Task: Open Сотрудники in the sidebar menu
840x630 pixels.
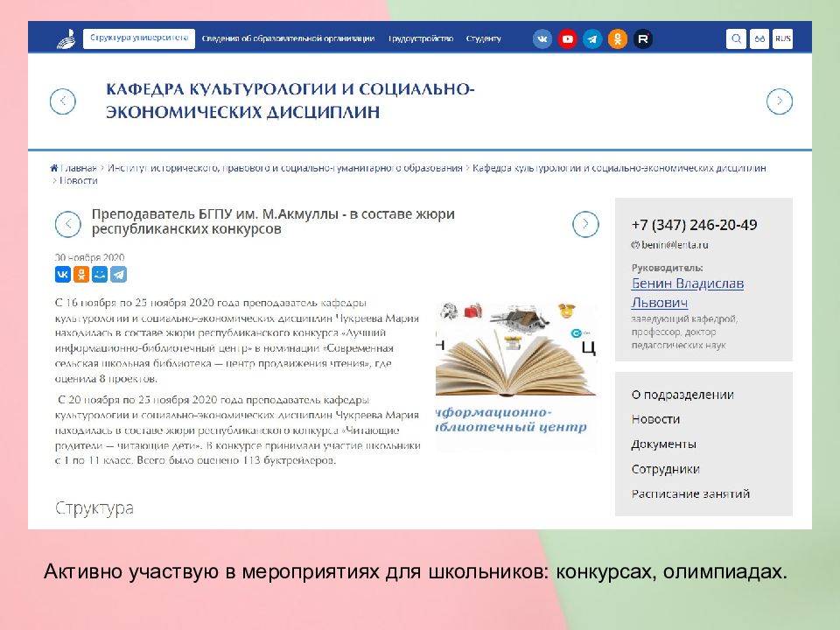Action: [665, 469]
